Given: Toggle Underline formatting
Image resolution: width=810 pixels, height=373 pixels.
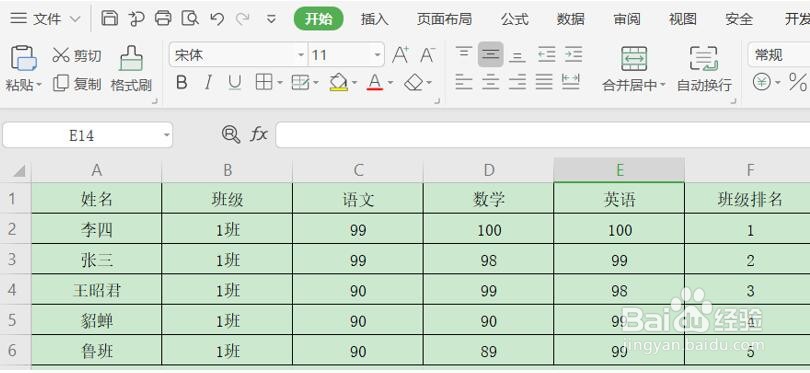Looking at the screenshot, I should point(235,83).
